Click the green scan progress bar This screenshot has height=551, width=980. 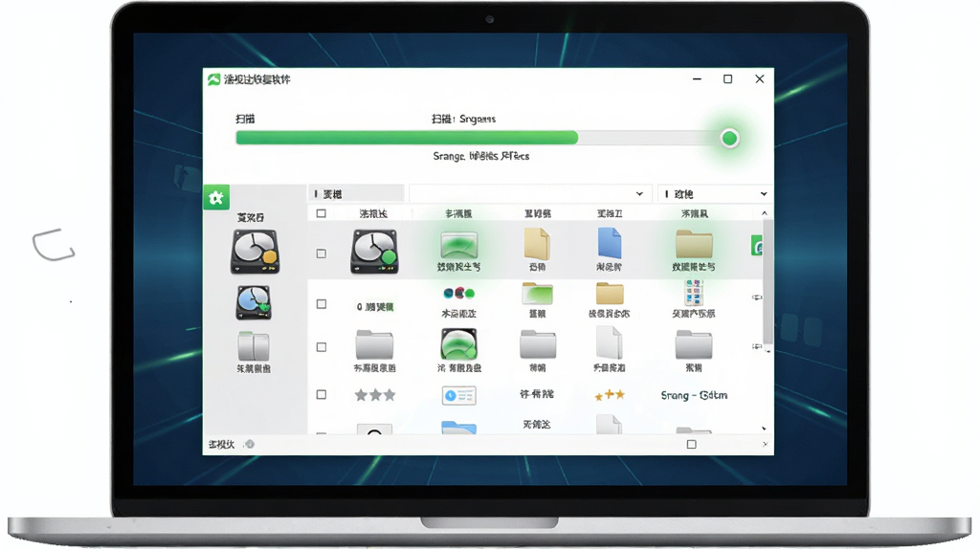click(407, 138)
